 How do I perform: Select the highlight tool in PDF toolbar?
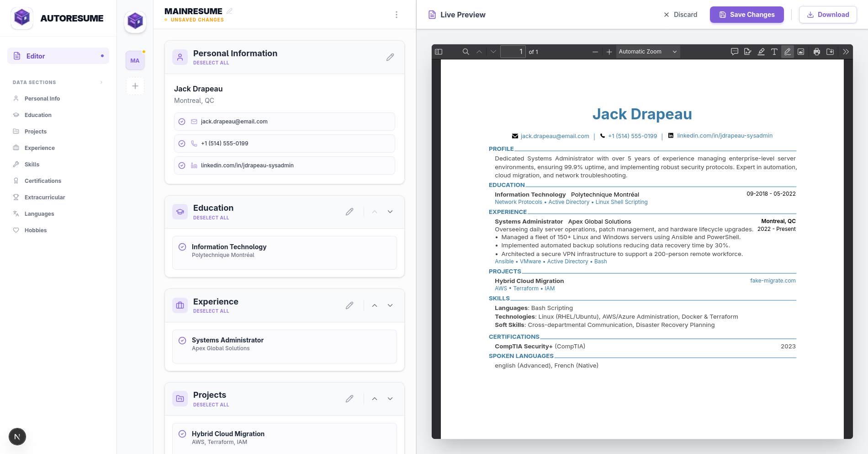tap(761, 52)
